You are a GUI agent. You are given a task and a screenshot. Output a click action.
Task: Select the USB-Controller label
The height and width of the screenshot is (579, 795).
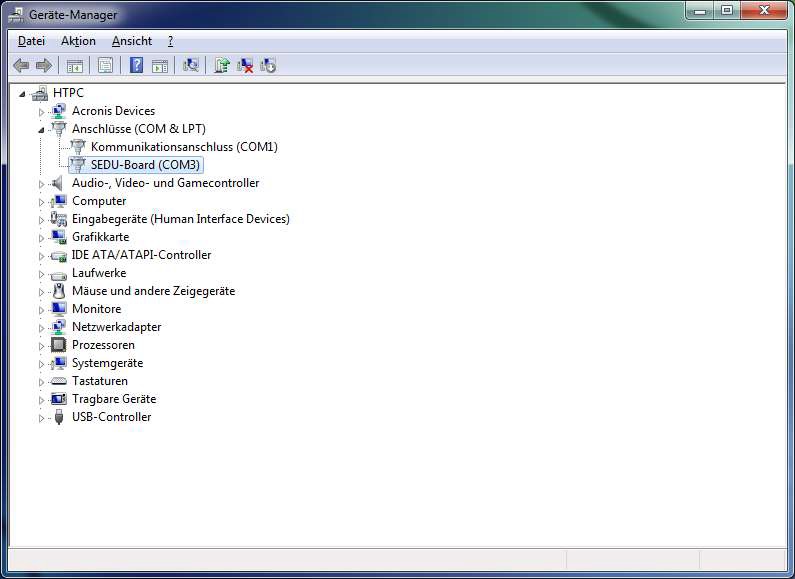[x=112, y=417]
